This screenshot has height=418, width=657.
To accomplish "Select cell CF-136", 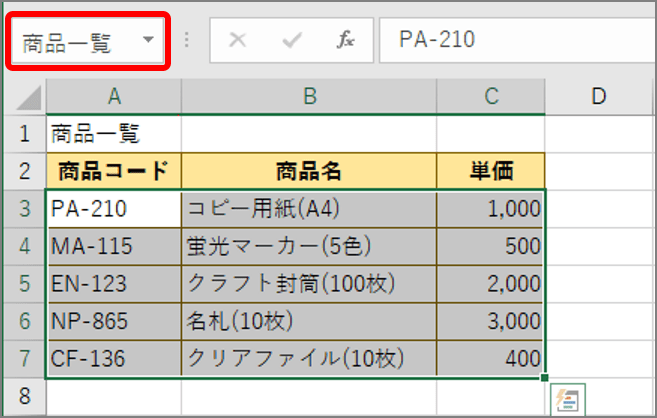I will pos(114,359).
